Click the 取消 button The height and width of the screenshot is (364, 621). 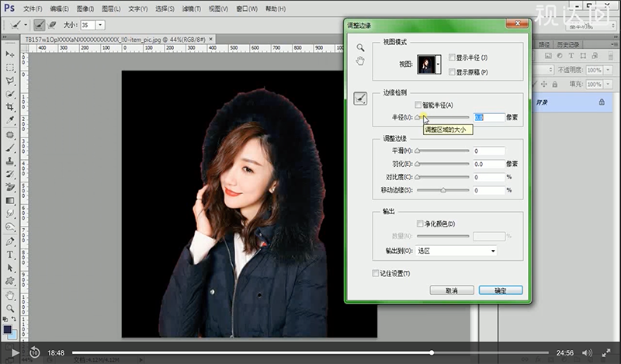452,290
